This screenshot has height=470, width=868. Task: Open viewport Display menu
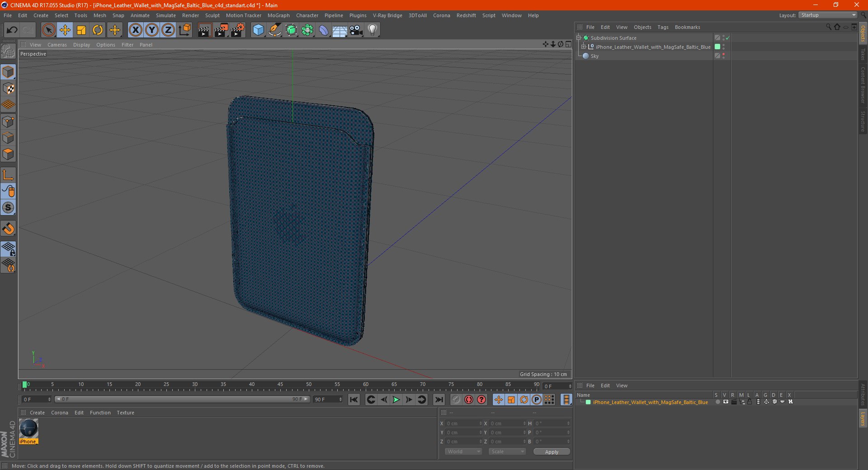click(x=81, y=45)
